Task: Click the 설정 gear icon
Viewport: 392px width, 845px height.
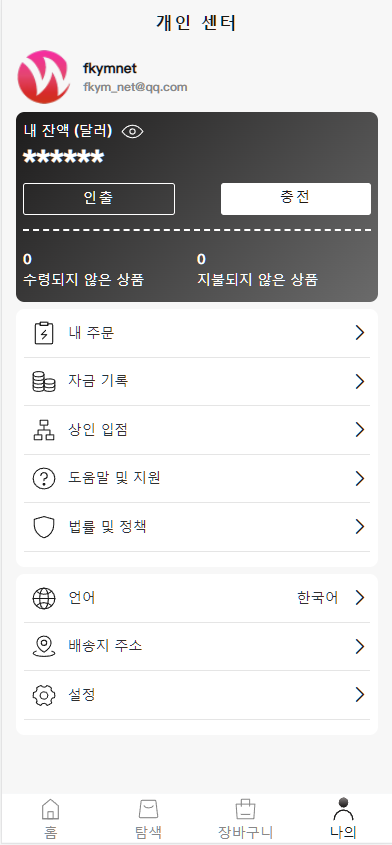Action: tap(44, 695)
